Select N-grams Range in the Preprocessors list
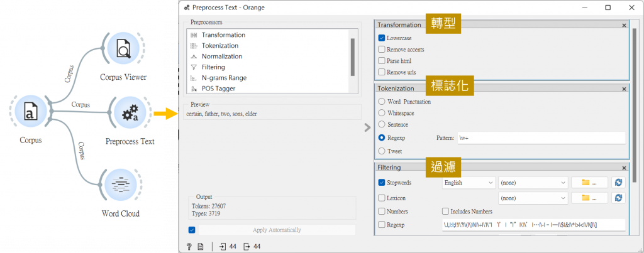This screenshot has width=644, height=253. [224, 78]
